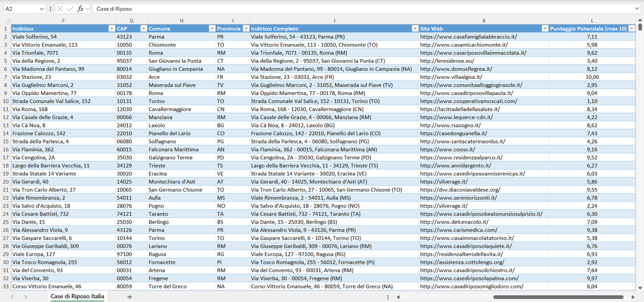Open the Sito Web filter dropdown
The image size is (644, 302).
tap(545, 29)
